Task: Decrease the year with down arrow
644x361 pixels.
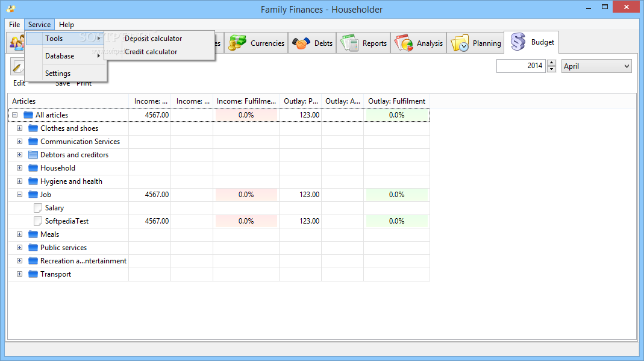Action: coord(552,69)
